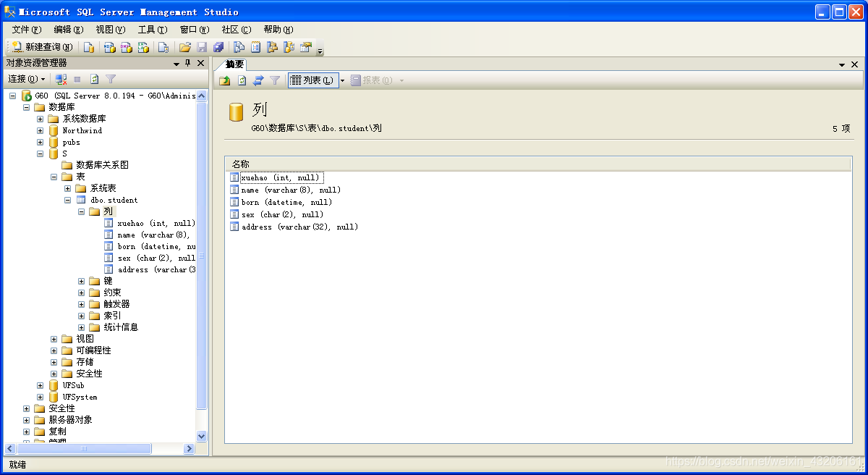Click the 名称 column header
Screen dimensions: 868x475
538,164
